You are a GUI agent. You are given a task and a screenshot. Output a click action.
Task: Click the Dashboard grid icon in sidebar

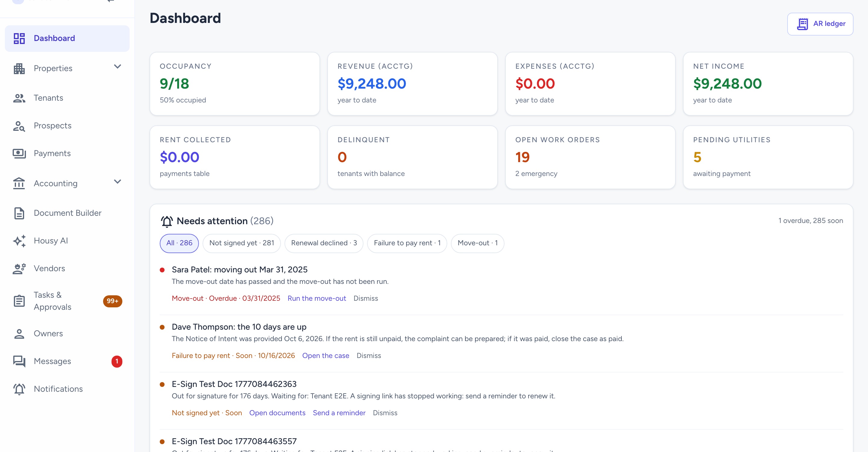(19, 38)
